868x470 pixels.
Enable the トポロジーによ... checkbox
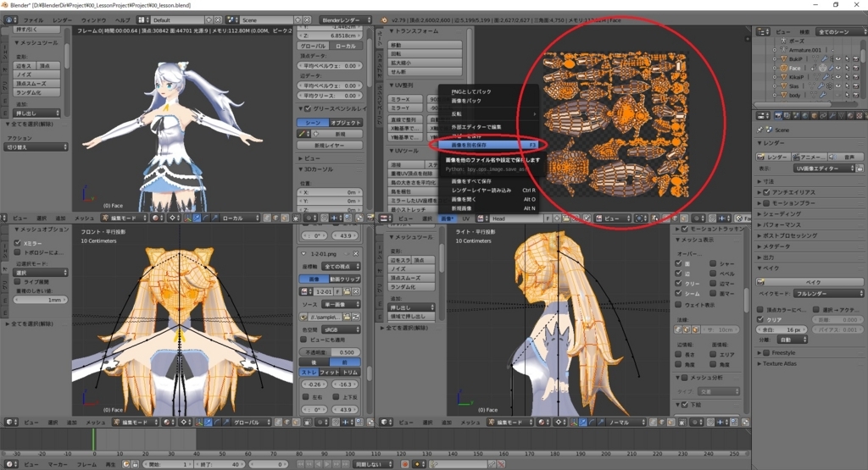(17, 252)
